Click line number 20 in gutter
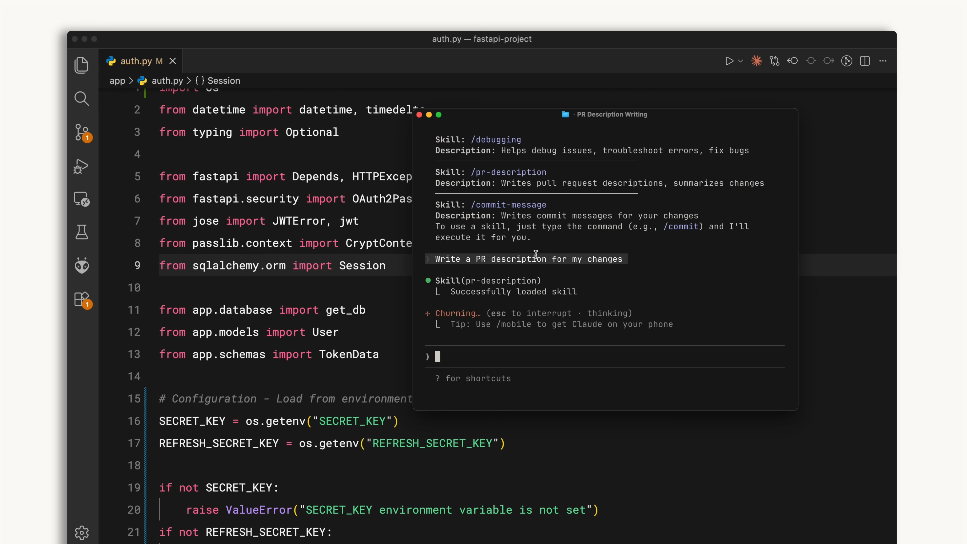The height and width of the screenshot is (544, 967). [134, 510]
